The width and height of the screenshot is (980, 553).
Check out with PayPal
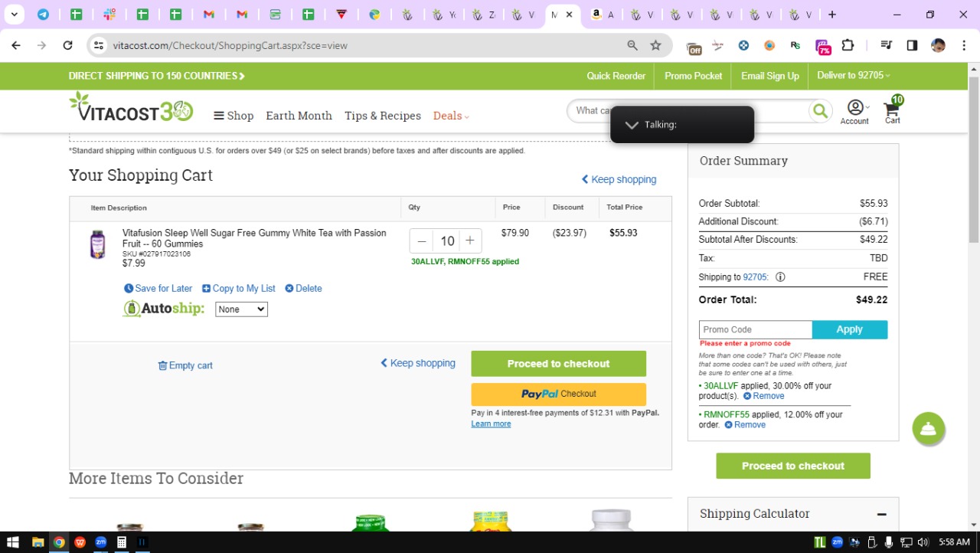coord(559,394)
